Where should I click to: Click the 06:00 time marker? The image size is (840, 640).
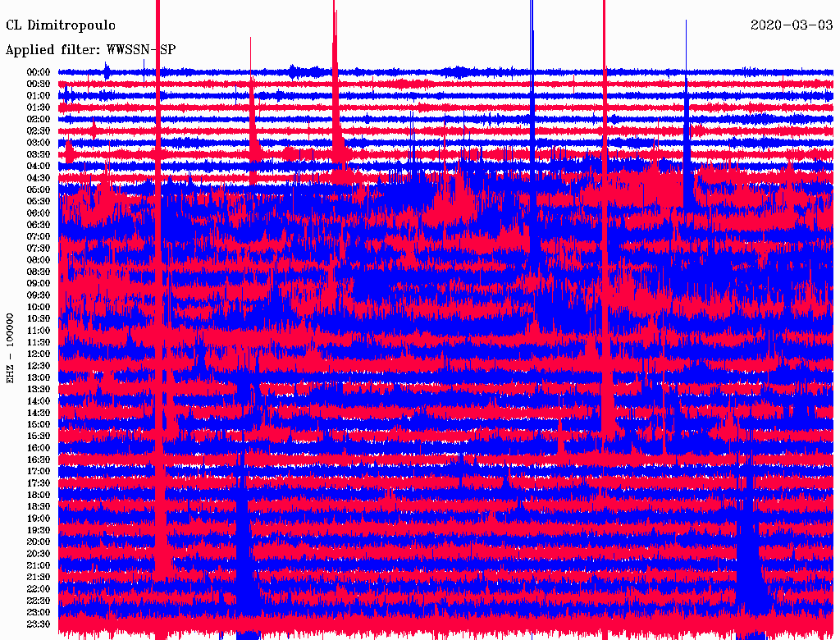tap(39, 213)
